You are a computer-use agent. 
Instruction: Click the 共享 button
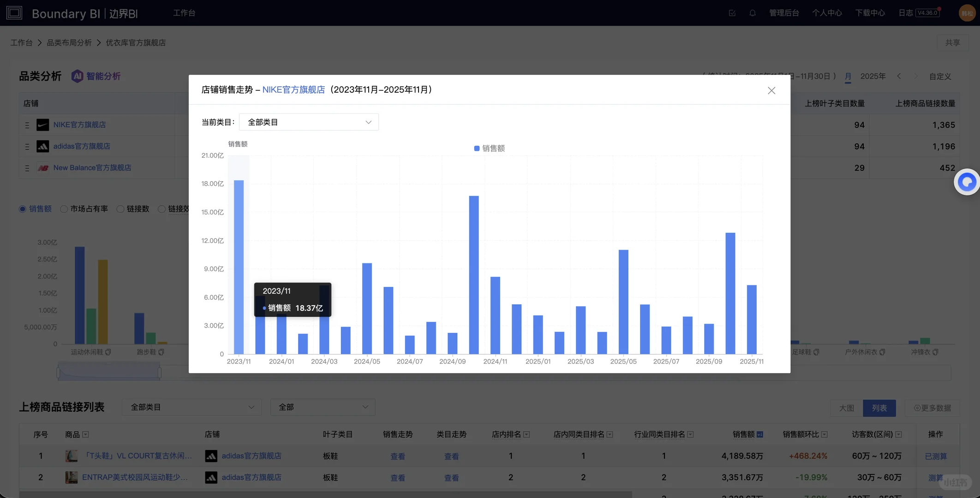pos(952,42)
